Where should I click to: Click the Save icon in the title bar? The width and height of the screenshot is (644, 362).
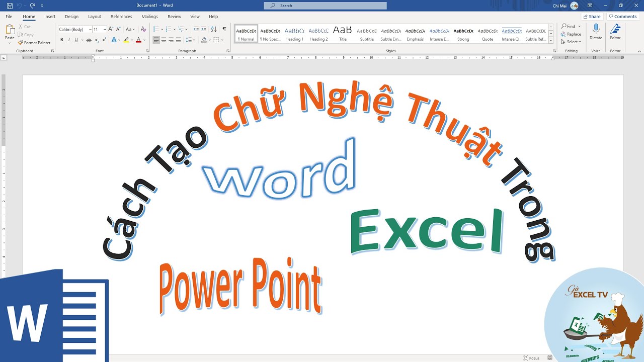(10, 6)
